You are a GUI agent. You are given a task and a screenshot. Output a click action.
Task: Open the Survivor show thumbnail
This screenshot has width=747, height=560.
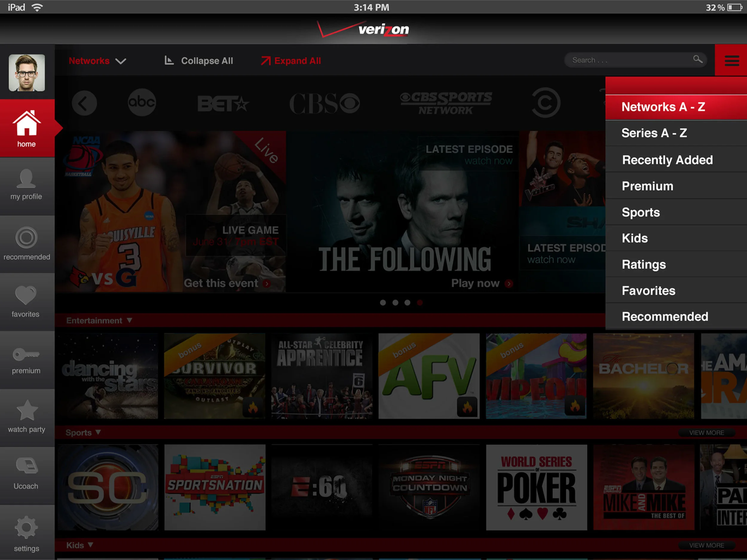tap(215, 376)
